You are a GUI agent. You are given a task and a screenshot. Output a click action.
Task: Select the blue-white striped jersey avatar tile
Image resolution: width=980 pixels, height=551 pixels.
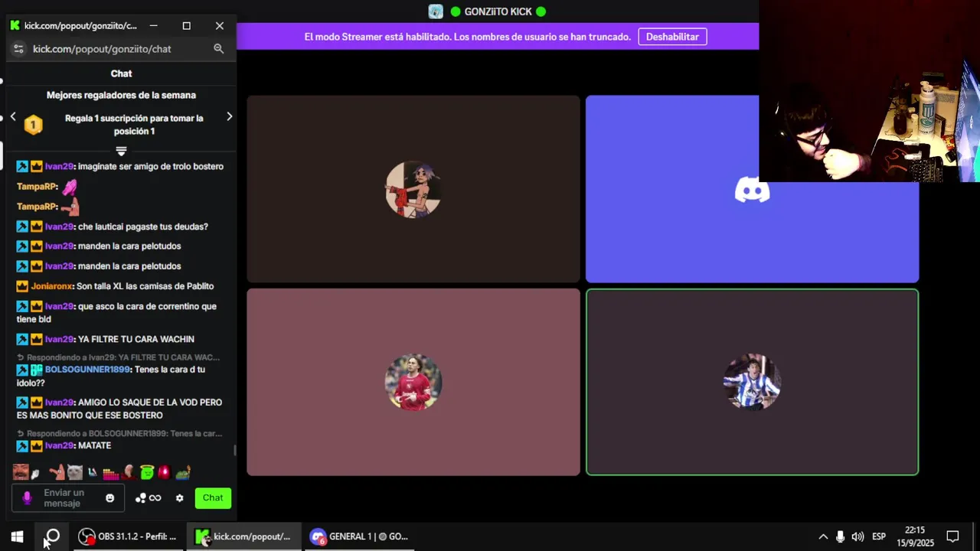point(752,382)
